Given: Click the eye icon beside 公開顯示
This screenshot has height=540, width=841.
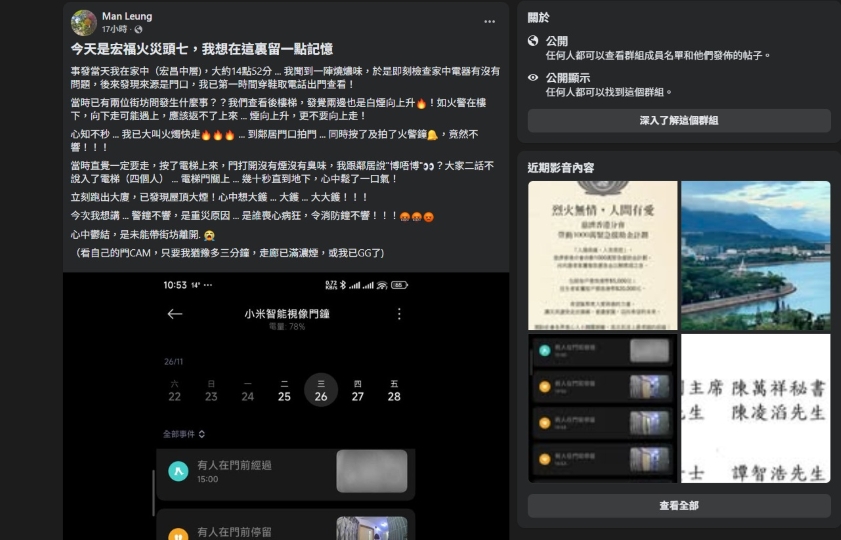Looking at the screenshot, I should (x=534, y=77).
